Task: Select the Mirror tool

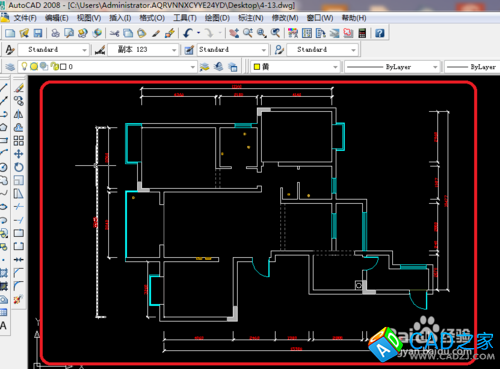Action: click(x=19, y=114)
